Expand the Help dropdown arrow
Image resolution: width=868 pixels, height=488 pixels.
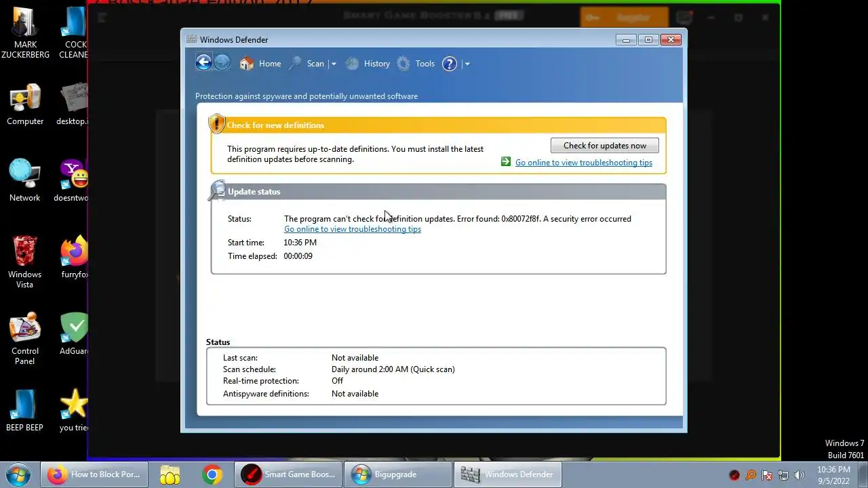point(467,64)
